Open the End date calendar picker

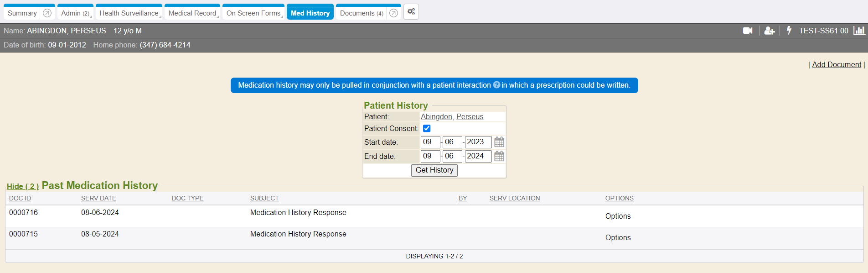click(x=499, y=156)
